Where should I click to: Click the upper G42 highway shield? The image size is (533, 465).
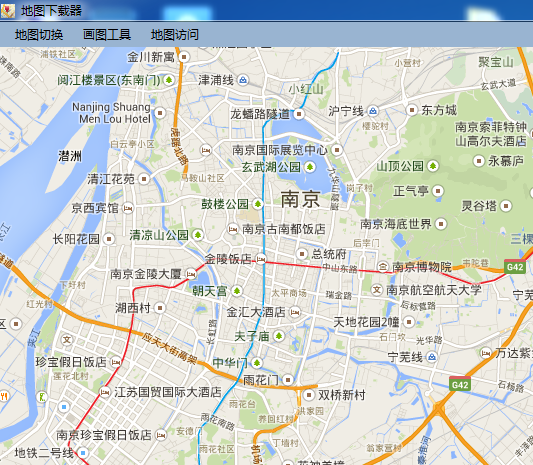click(x=515, y=267)
